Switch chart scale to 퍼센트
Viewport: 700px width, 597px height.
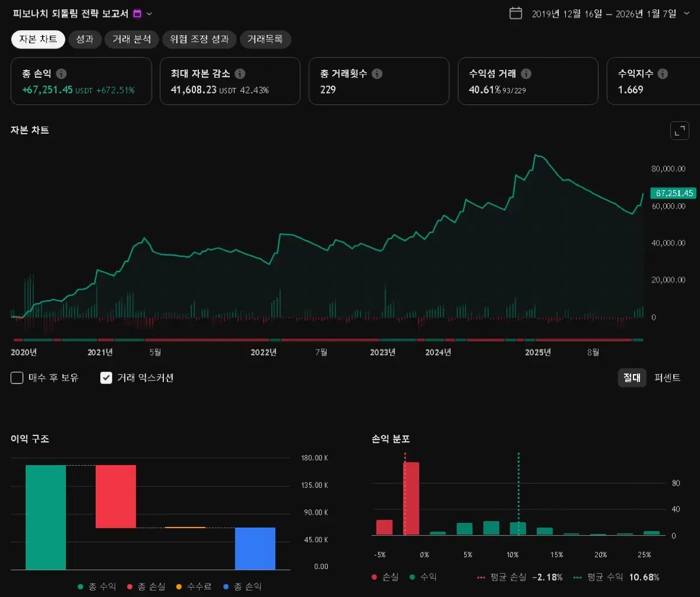(667, 378)
